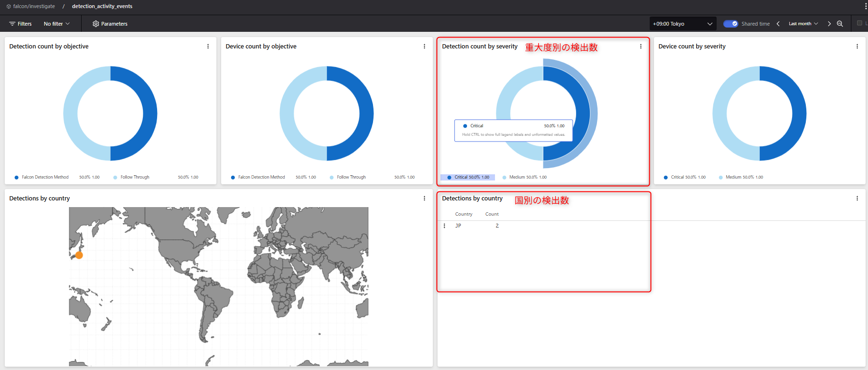Image resolution: width=868 pixels, height=370 pixels.
Task: Toggle the Shared time switch
Action: pyautogui.click(x=730, y=24)
